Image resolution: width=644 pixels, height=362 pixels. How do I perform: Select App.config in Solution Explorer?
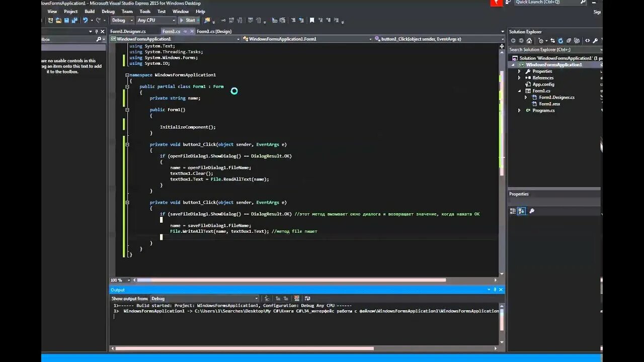click(x=543, y=84)
